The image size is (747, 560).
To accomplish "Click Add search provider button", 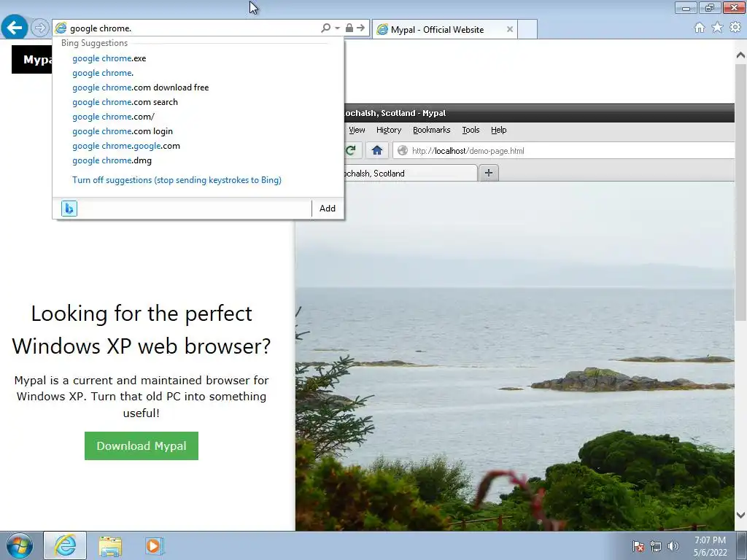I will point(328,209).
